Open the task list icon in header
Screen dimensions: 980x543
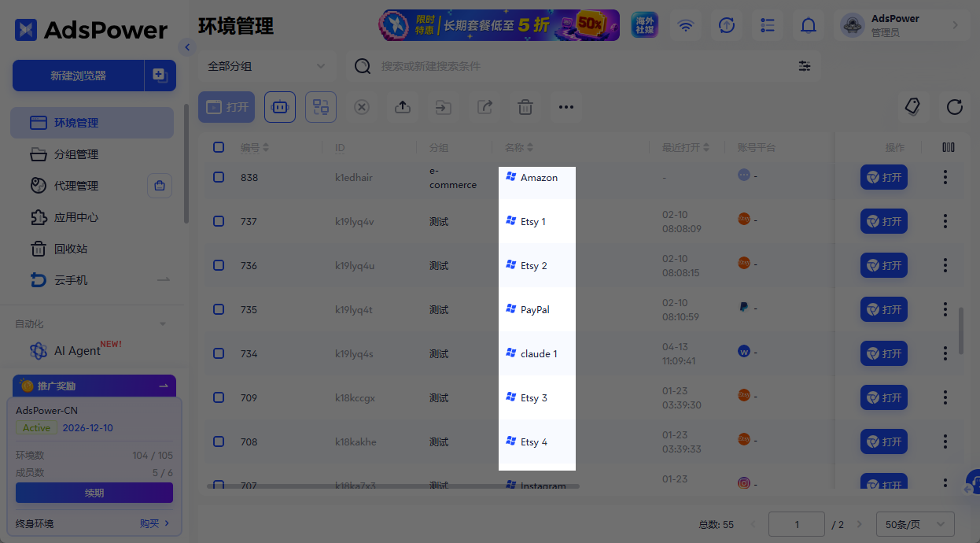click(x=768, y=25)
